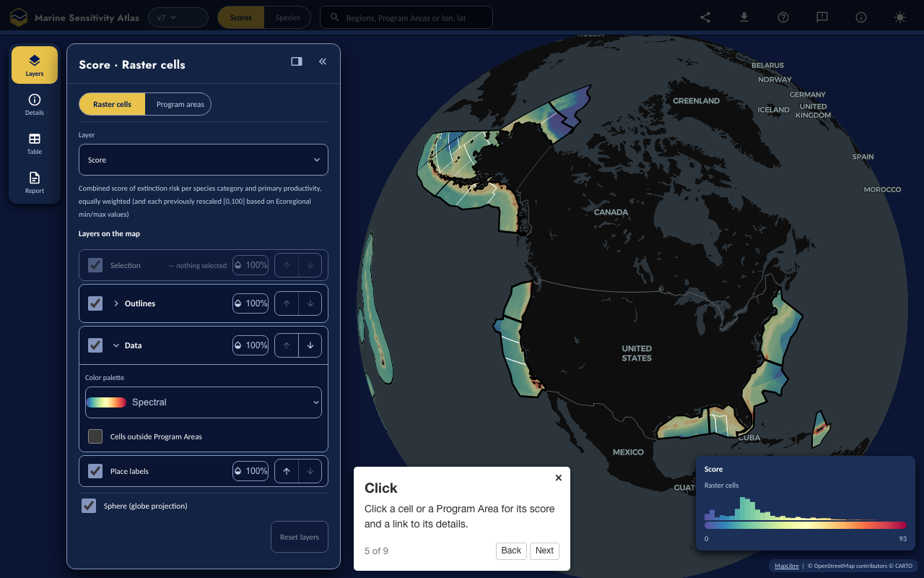The width and height of the screenshot is (924, 578).
Task: Move Place labels layer up with arrow
Action: coord(287,471)
